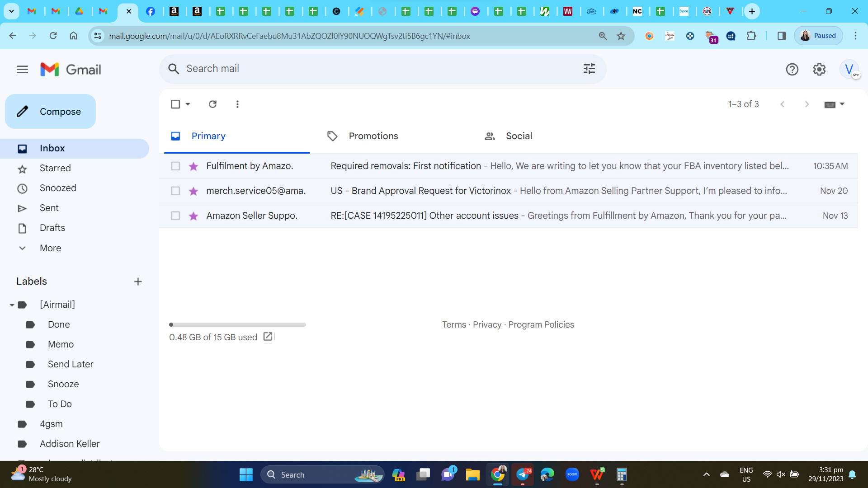Open Gmail Settings gear
The width and height of the screenshot is (868, 488).
(819, 70)
